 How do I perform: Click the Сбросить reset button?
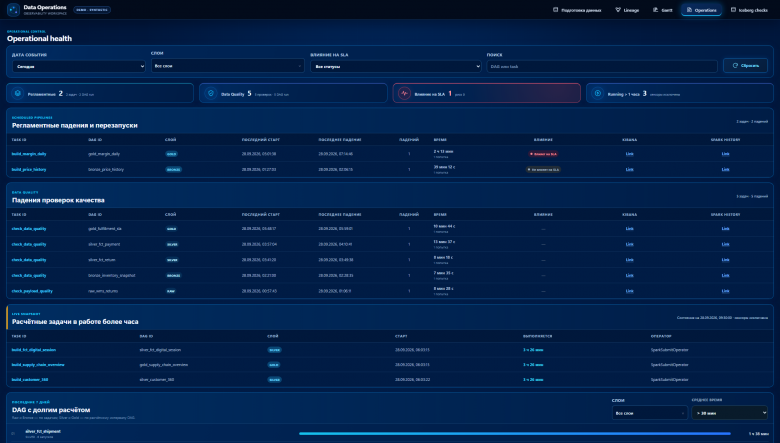click(x=745, y=66)
